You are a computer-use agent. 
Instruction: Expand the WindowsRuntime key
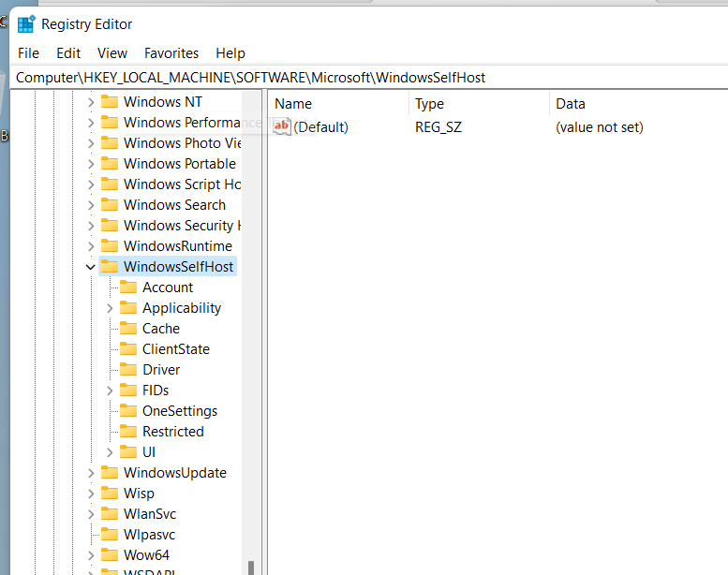pos(91,246)
